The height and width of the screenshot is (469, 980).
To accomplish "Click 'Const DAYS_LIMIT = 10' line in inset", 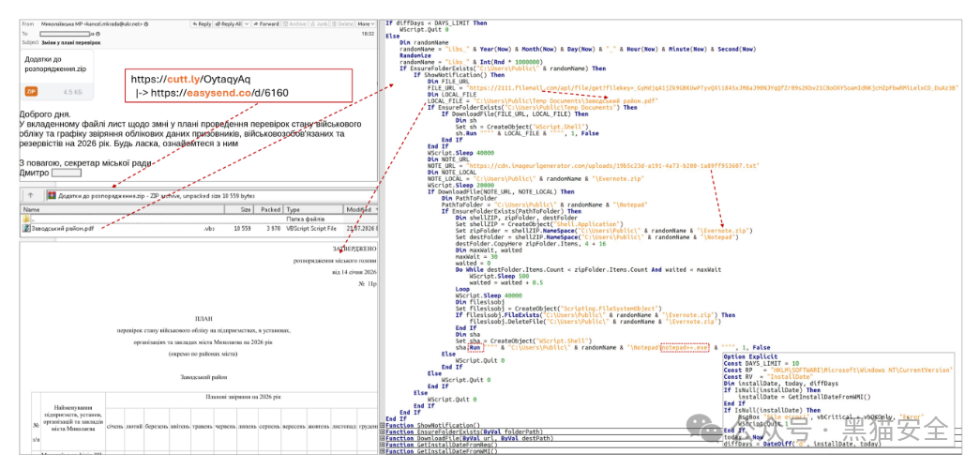I will pyautogui.click(x=761, y=363).
